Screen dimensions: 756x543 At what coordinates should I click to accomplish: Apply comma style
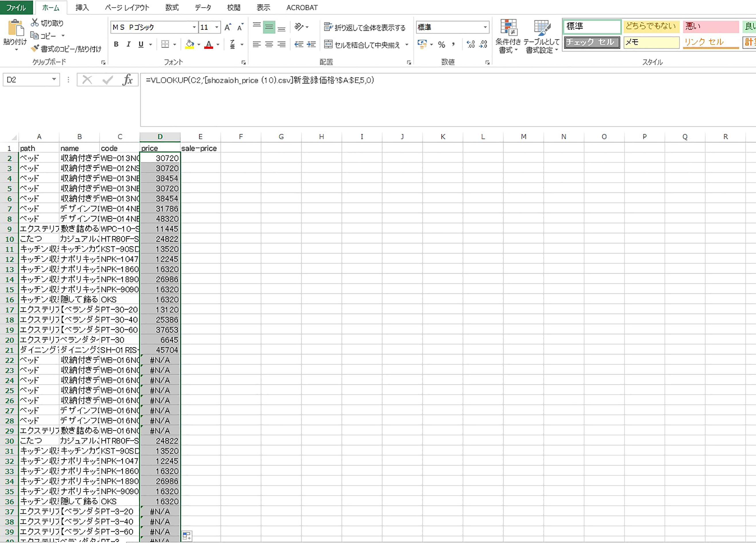[x=454, y=44]
